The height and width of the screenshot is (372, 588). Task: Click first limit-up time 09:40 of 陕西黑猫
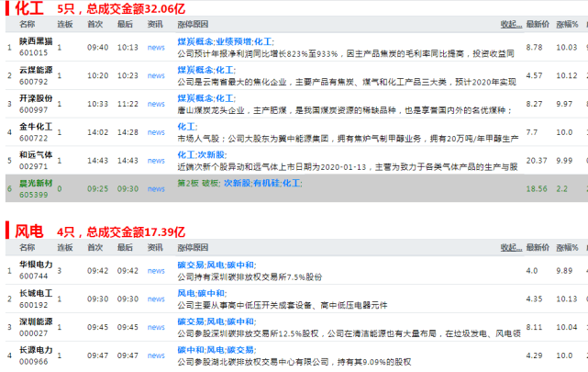click(98, 48)
